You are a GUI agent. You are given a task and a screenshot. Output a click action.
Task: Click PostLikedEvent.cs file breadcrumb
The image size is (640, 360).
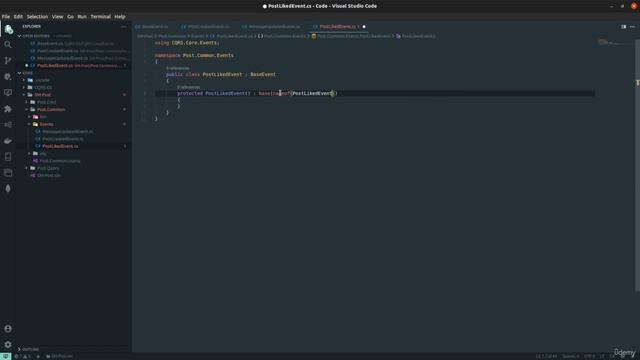tap(231, 36)
